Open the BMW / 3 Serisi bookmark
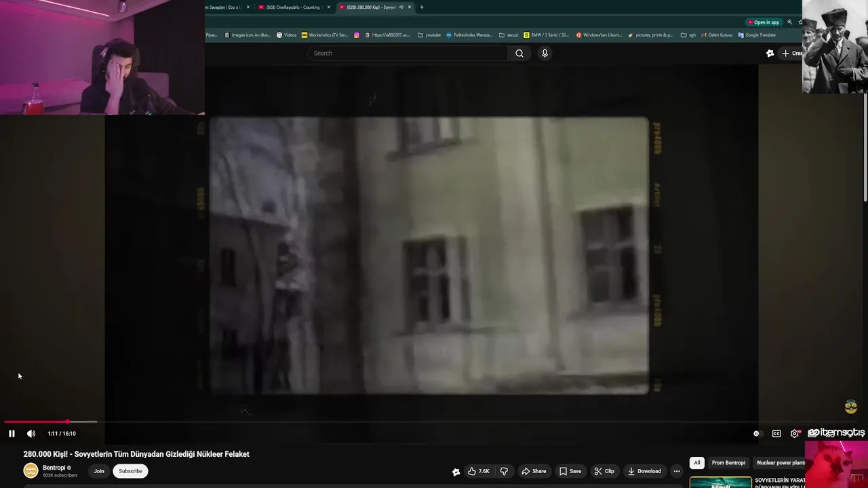868x488 pixels. (x=547, y=35)
